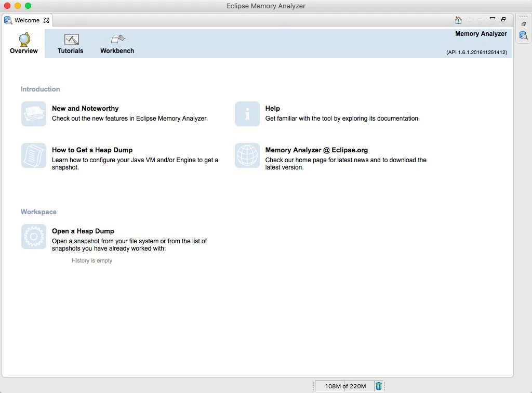Click the forward navigation arrow in toolbar
The width and height of the screenshot is (532, 393).
pyautogui.click(x=481, y=20)
